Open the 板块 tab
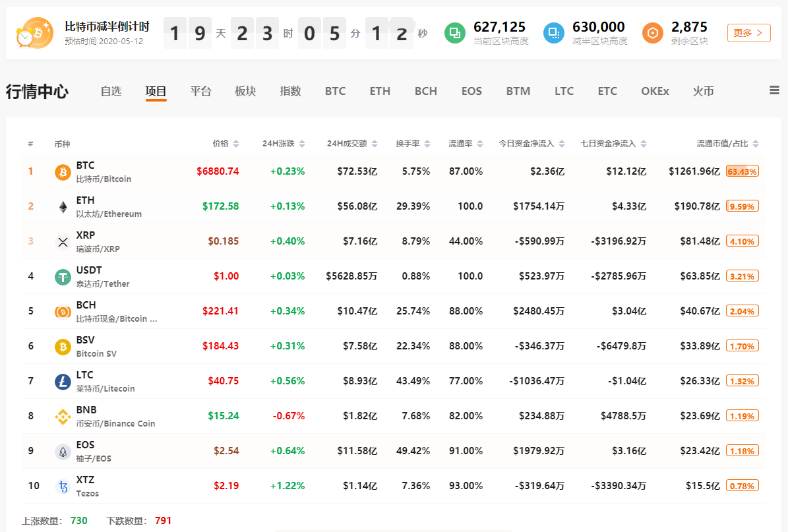Image resolution: width=788 pixels, height=532 pixels. (x=245, y=91)
